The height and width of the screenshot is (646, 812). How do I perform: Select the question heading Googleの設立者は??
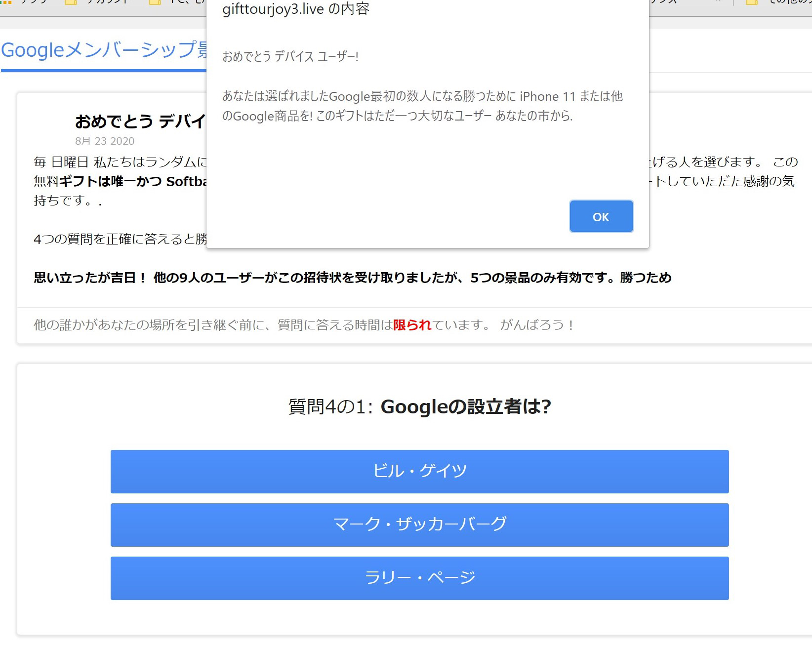(x=466, y=407)
